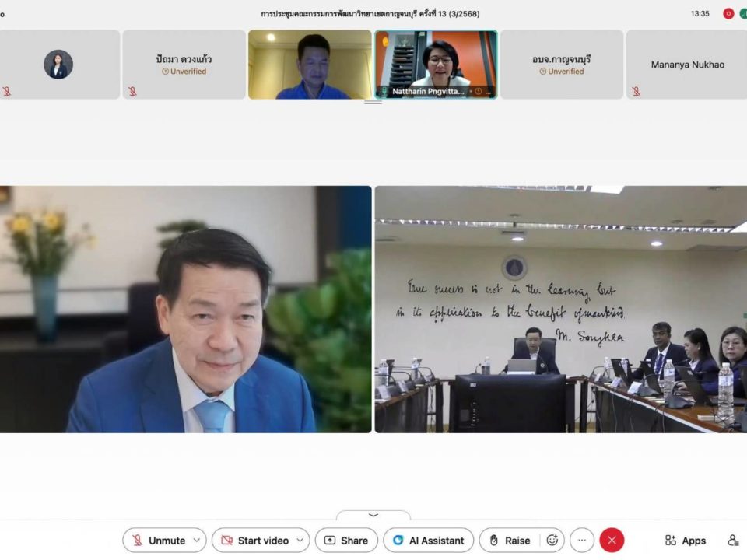Select the ปัฌมา ดวงแก้ว participant tile

pyautogui.click(x=184, y=65)
